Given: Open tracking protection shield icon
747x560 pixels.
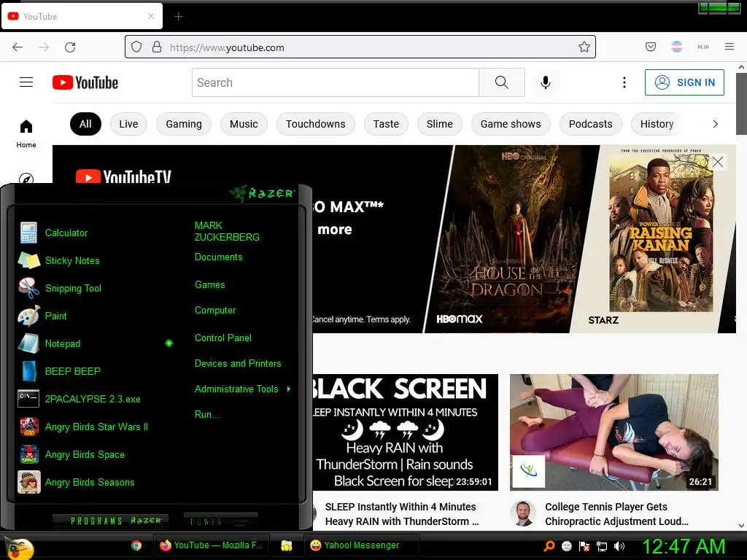Looking at the screenshot, I should pos(136,47).
